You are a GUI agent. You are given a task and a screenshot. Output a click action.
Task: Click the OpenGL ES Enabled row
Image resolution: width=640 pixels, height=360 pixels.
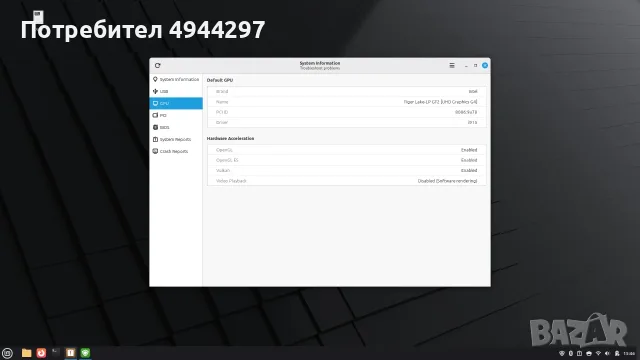347,160
